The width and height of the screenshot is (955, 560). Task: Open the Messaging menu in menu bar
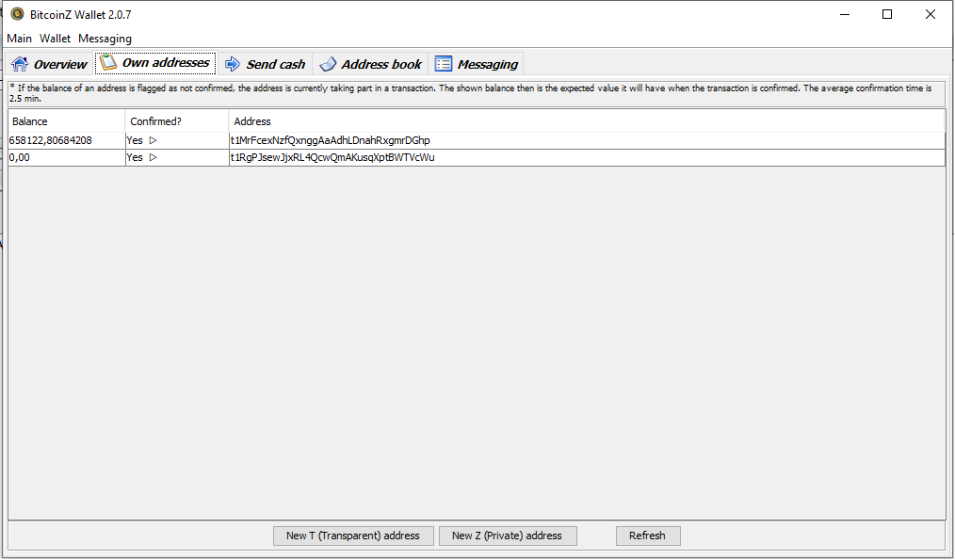[105, 39]
